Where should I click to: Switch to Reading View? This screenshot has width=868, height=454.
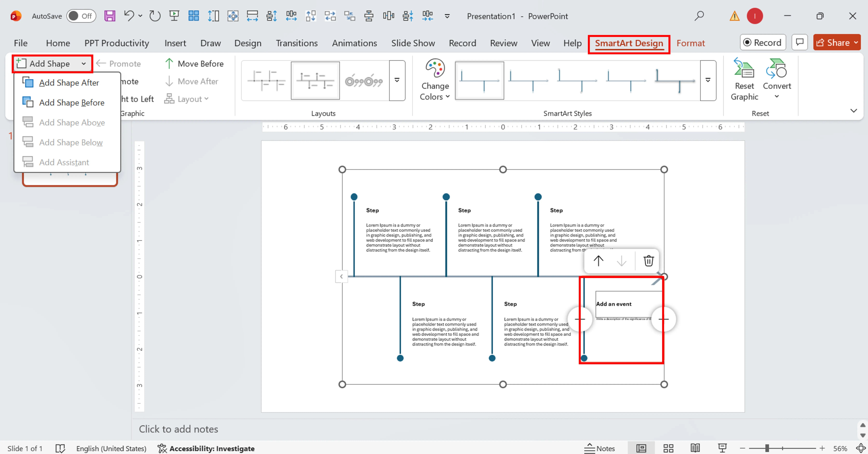(695, 448)
